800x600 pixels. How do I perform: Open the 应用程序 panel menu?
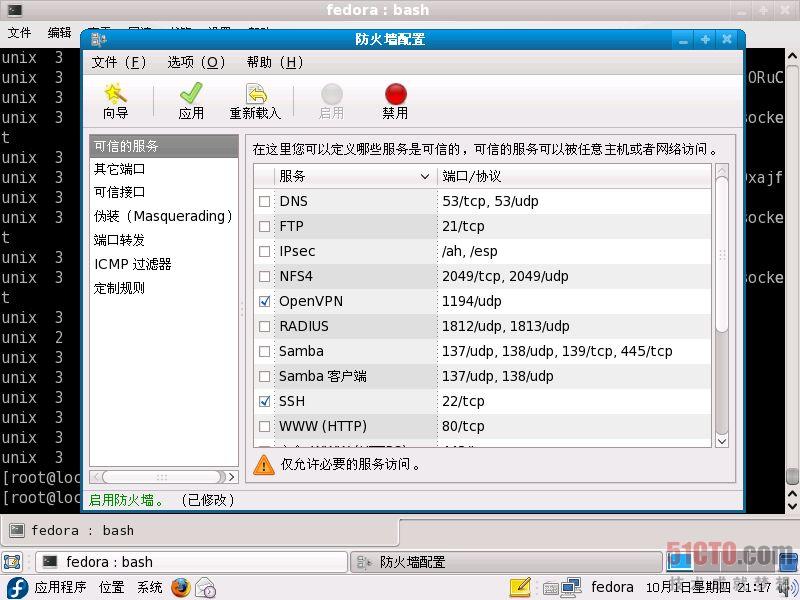60,587
